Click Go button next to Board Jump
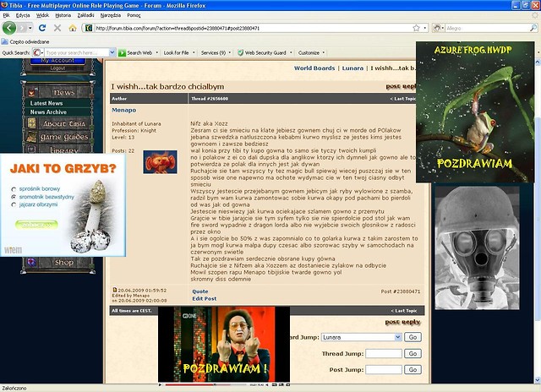Image resolution: width=541 pixels, height=392 pixels. [x=413, y=337]
